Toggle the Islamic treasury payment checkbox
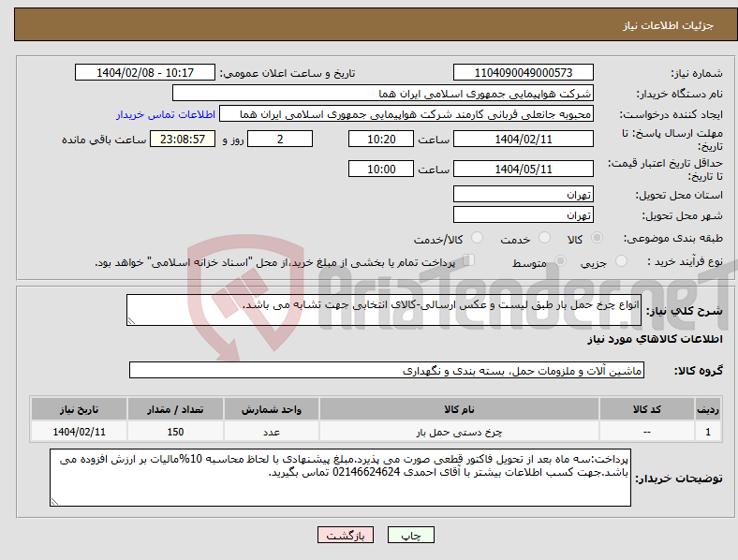The width and height of the screenshot is (738, 560). click(468, 260)
